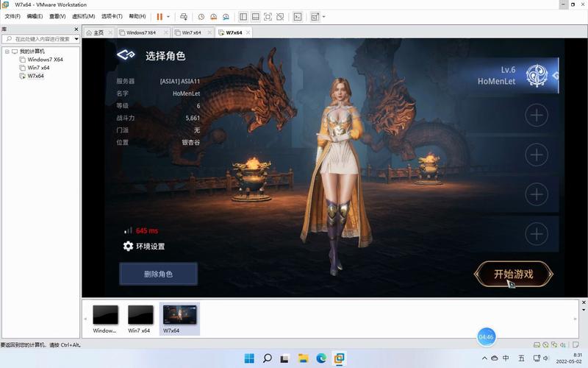
Task: Switch to the Win7 x64 tab
Action: pos(191,32)
